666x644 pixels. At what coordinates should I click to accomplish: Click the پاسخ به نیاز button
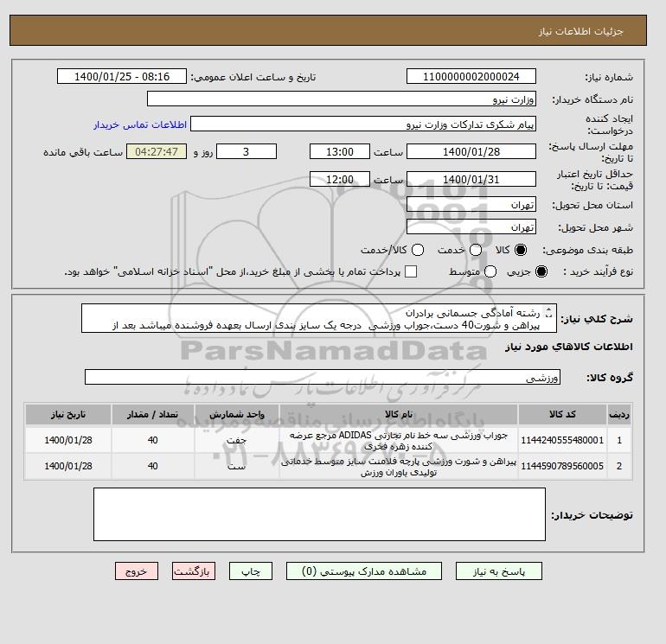[499, 571]
